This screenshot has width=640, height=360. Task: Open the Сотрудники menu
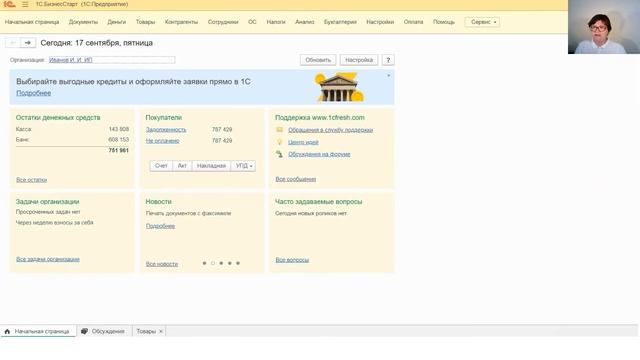click(x=223, y=22)
